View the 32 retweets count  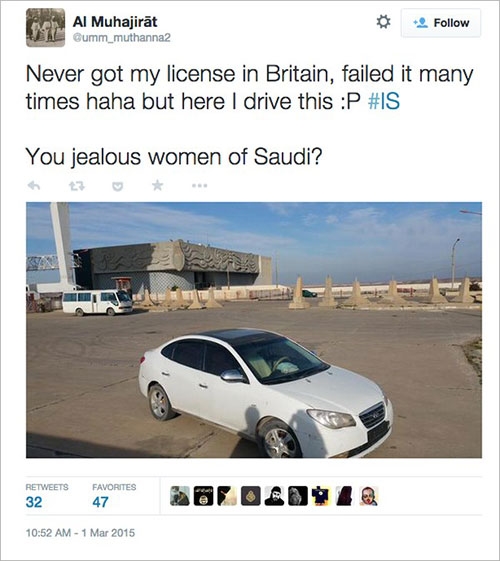(34, 502)
